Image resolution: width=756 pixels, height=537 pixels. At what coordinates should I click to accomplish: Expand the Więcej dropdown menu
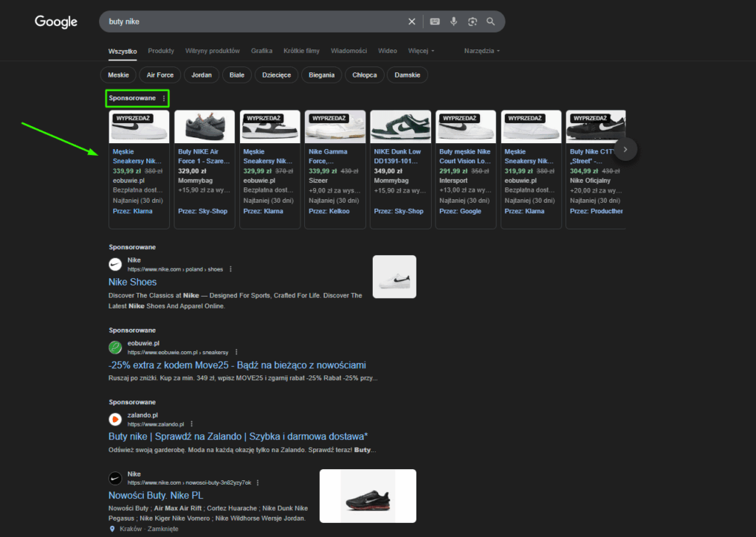[x=421, y=51]
